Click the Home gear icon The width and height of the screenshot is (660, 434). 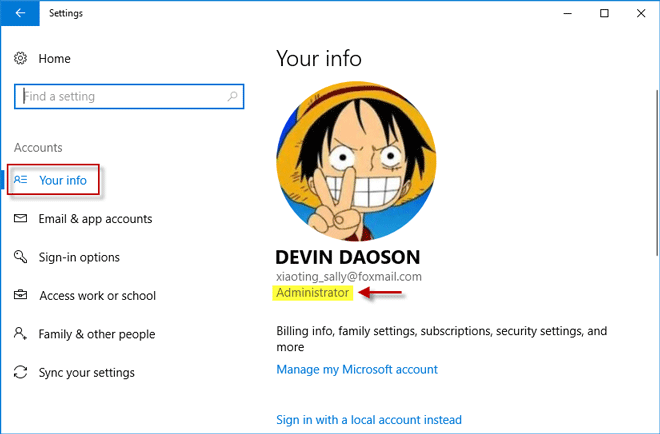click(x=20, y=59)
